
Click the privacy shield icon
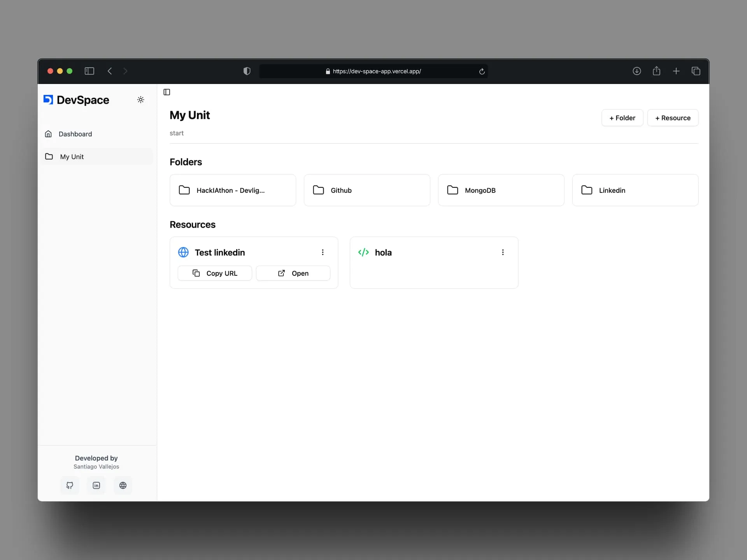click(247, 71)
